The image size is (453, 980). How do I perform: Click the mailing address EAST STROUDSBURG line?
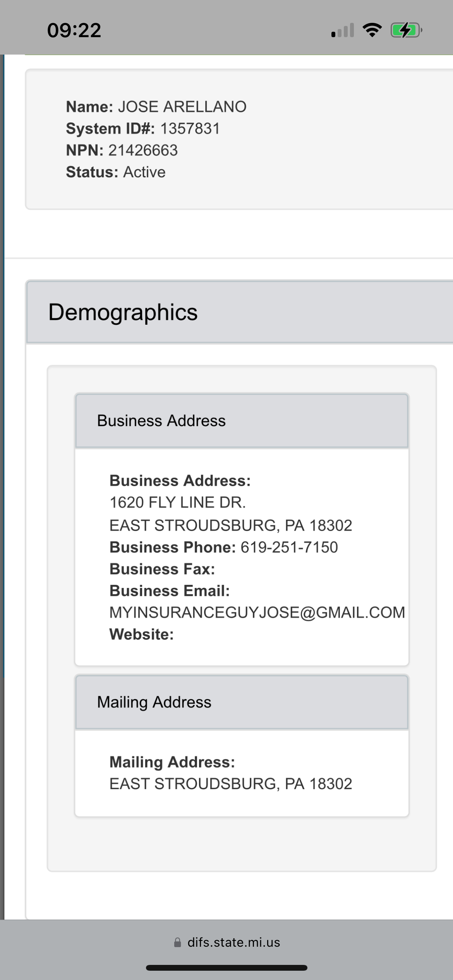click(x=231, y=784)
